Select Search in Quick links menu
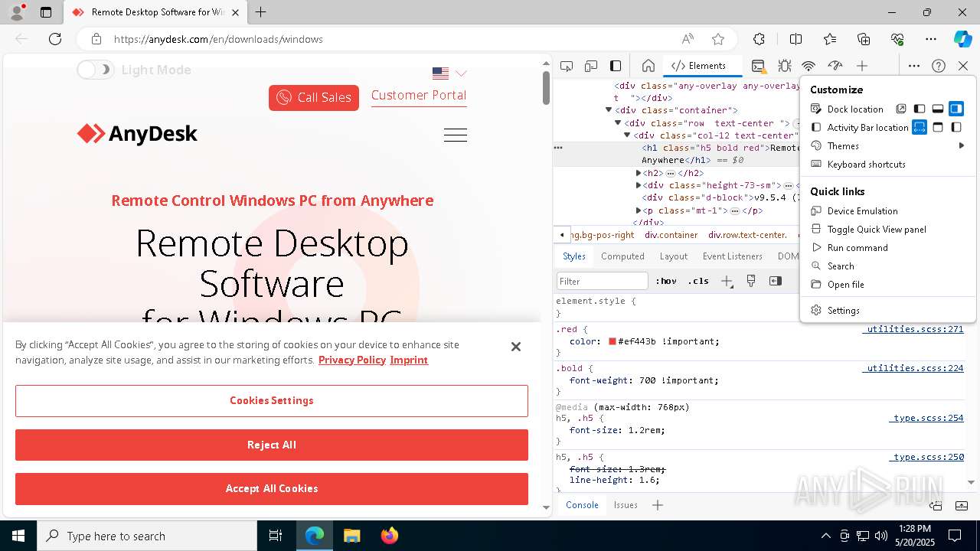The height and width of the screenshot is (551, 980). click(x=887, y=266)
